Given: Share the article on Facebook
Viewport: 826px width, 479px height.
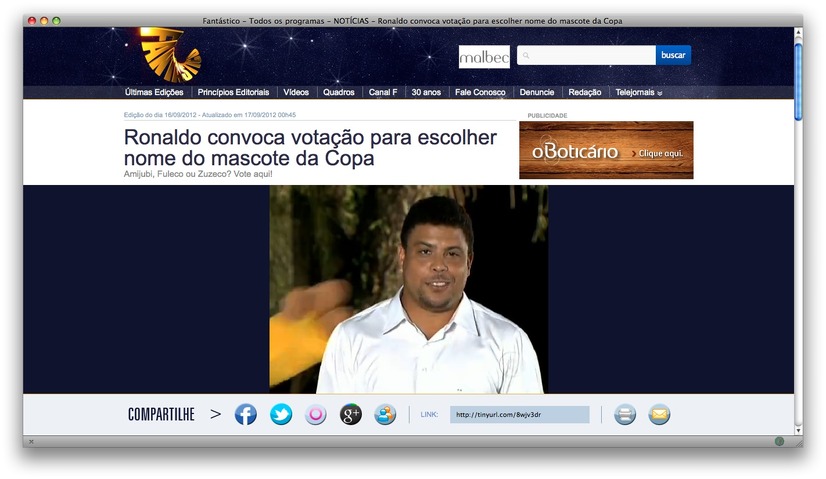Looking at the screenshot, I should coord(245,415).
